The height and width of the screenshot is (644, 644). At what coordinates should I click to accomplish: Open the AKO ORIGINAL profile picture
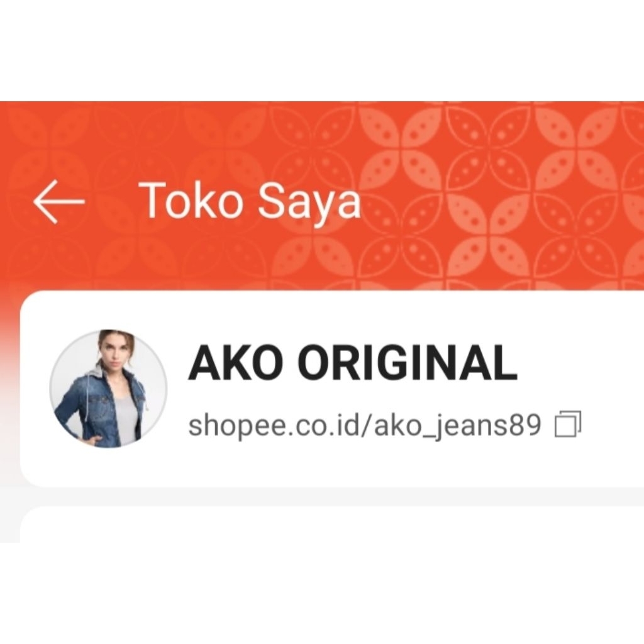point(108,389)
